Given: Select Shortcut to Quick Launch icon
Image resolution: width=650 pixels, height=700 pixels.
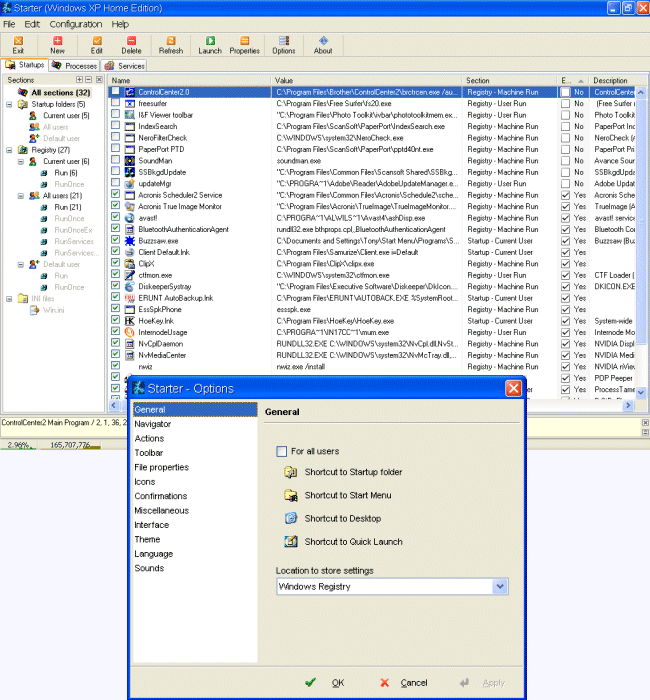Looking at the screenshot, I should tap(291, 542).
